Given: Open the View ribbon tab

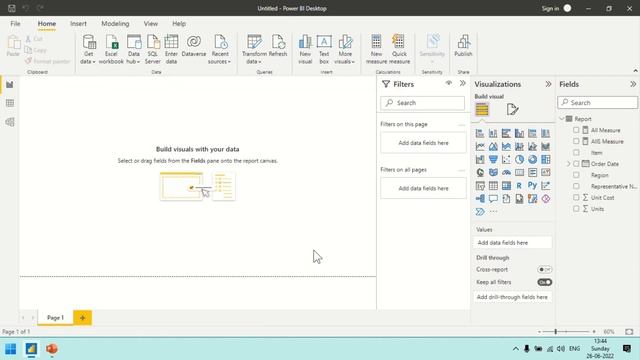Looking at the screenshot, I should point(151,24).
